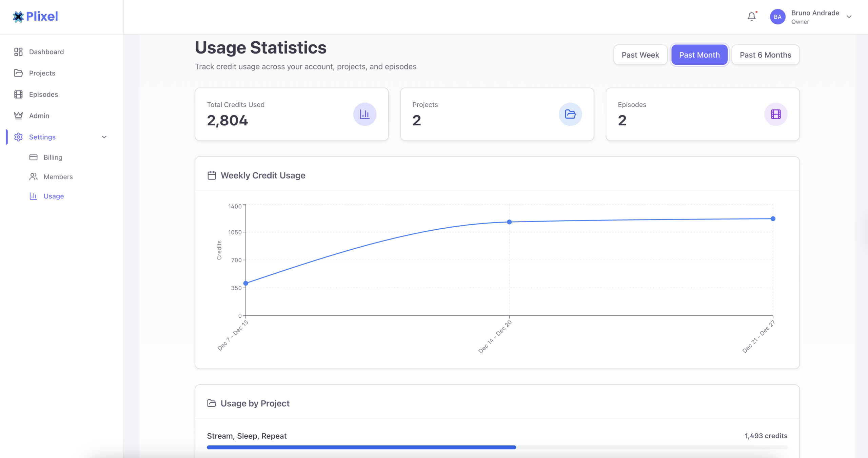Collapse the Settings submenu chevron
This screenshot has width=868, height=458.
[x=104, y=137]
